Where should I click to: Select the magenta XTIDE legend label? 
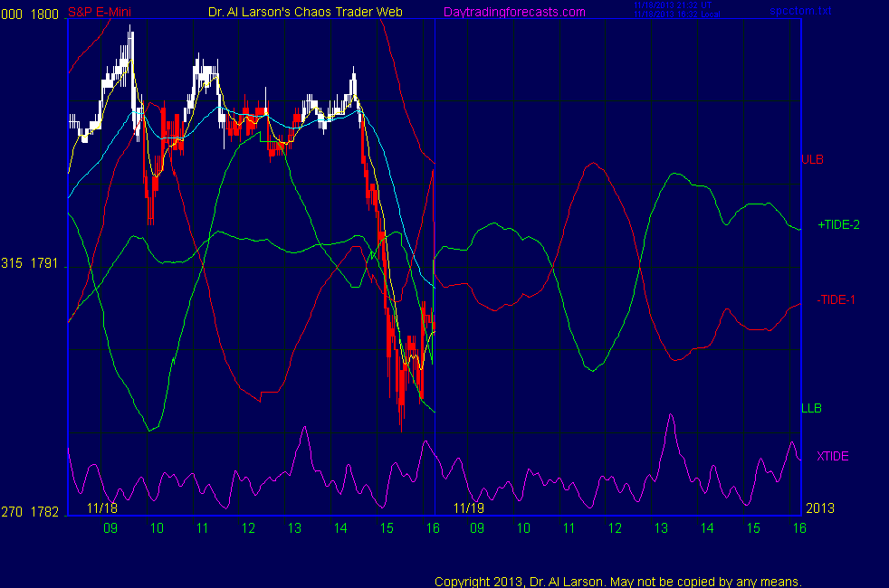pos(832,456)
